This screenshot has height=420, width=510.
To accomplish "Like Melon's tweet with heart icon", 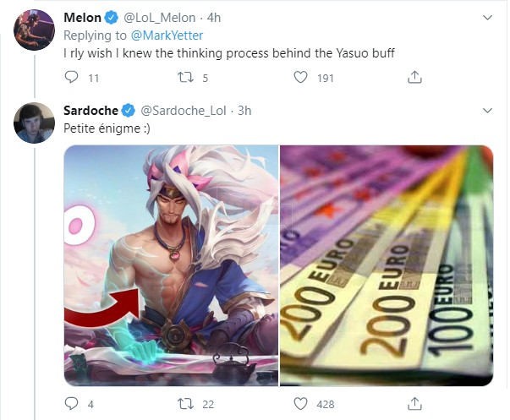I will (x=300, y=77).
